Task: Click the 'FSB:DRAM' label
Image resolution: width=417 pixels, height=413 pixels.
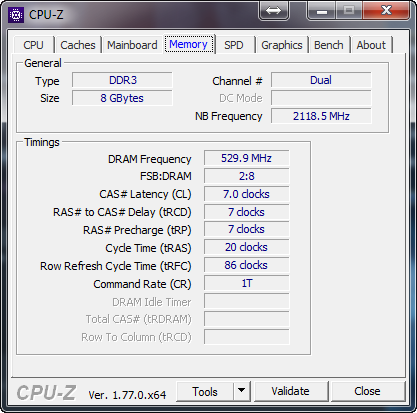Action: point(166,176)
